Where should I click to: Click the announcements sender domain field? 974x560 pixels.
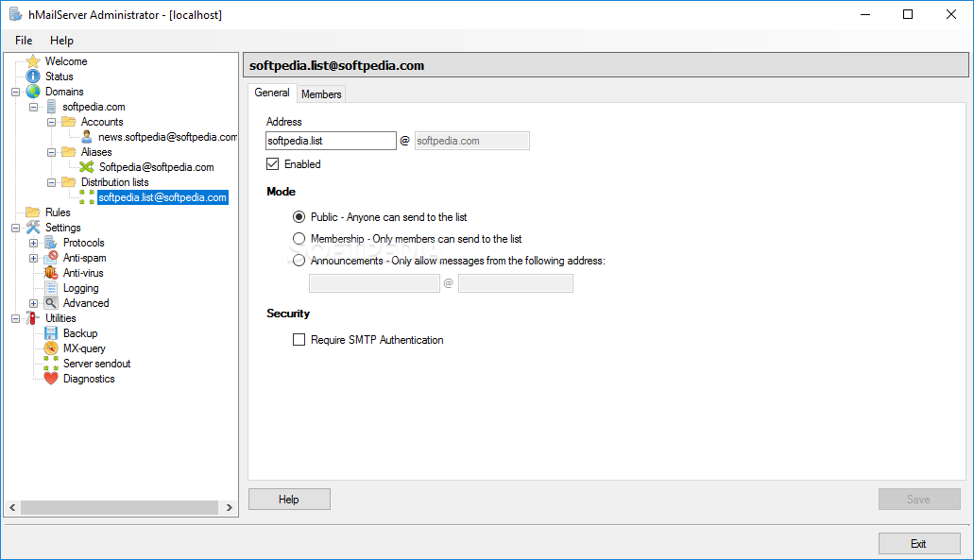point(516,283)
